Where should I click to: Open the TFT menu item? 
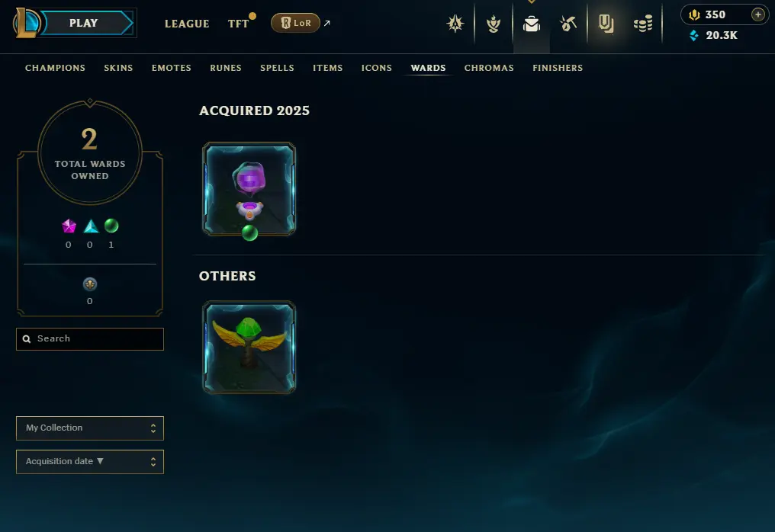click(238, 24)
